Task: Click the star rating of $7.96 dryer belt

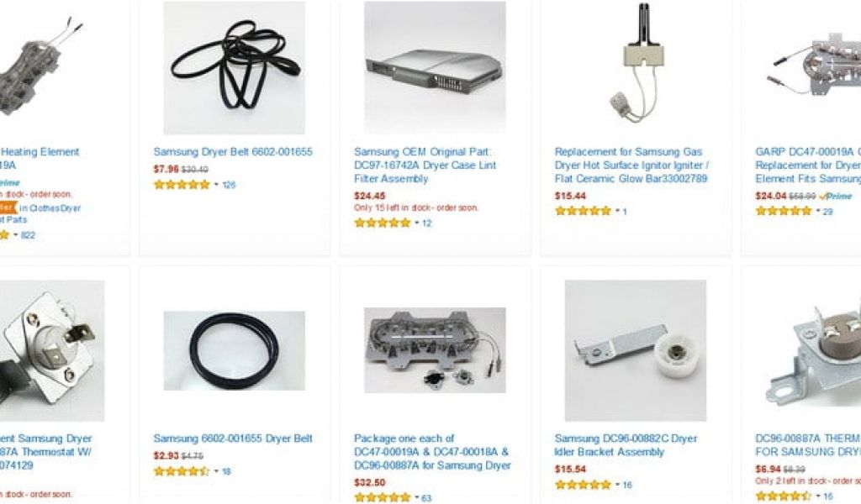Action: 182,185
